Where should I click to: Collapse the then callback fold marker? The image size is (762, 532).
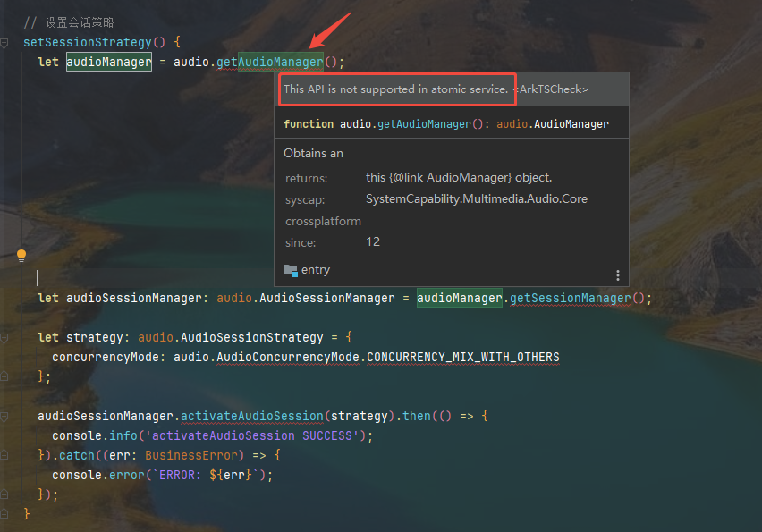point(4,417)
